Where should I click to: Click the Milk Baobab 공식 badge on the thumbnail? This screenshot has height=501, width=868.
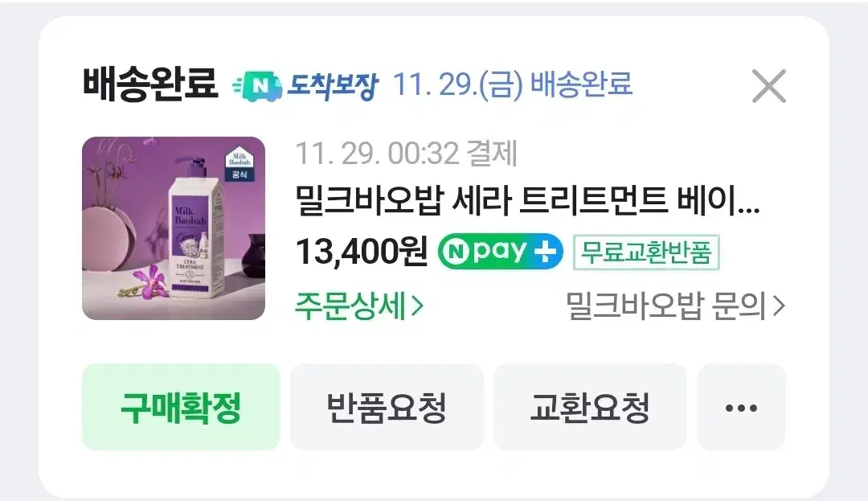coord(240,165)
